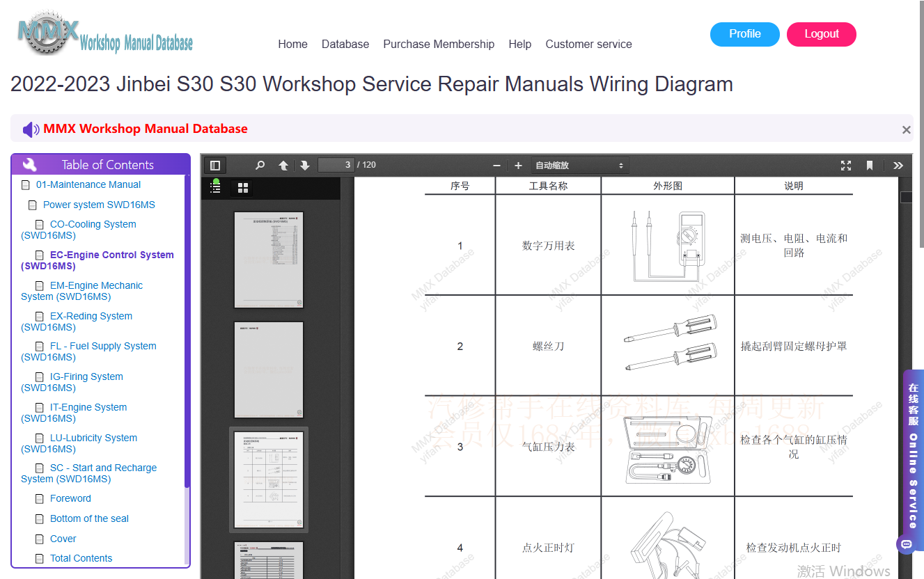Click the 螺丝刀 table cell
Screen dimensions: 924x579
tap(548, 346)
